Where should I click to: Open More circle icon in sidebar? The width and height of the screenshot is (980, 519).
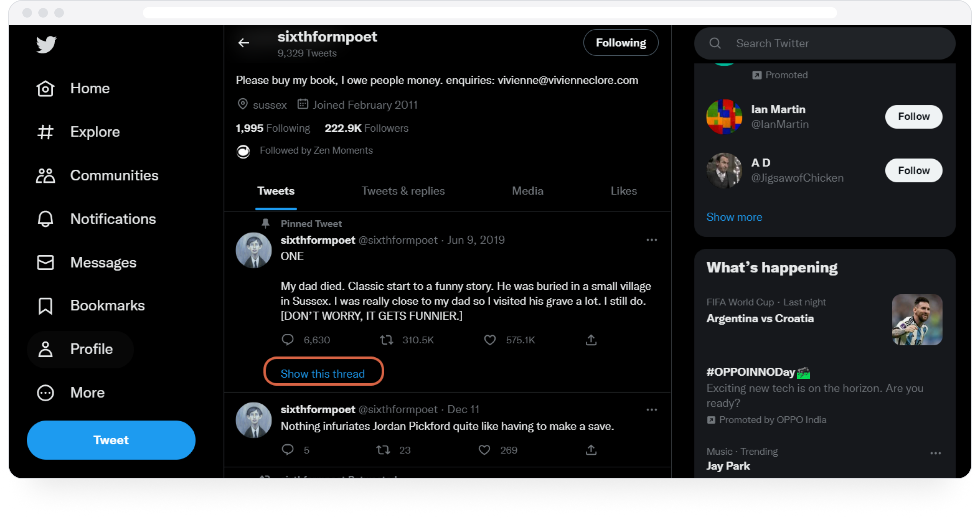click(45, 393)
